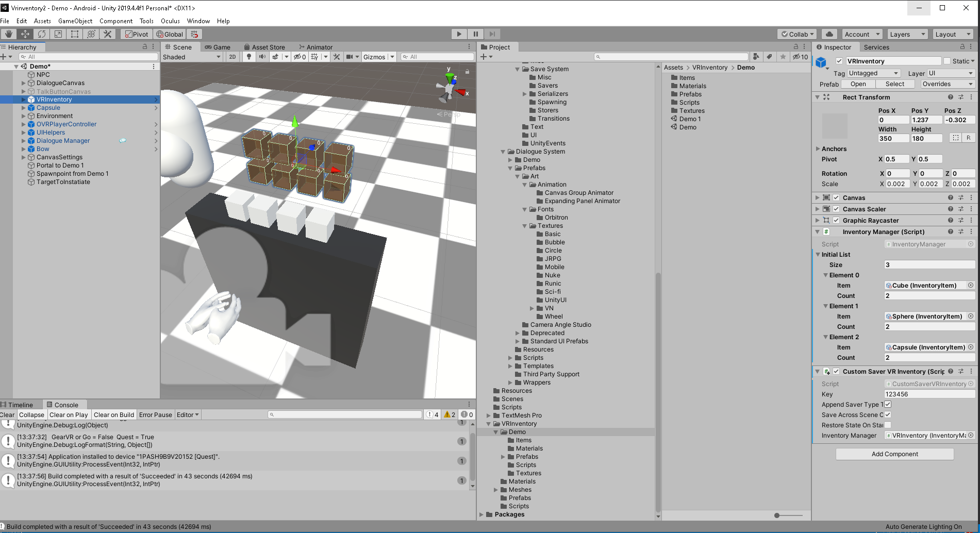Image resolution: width=980 pixels, height=533 pixels.
Task: Lock the Inspector panel
Action: pos(962,47)
